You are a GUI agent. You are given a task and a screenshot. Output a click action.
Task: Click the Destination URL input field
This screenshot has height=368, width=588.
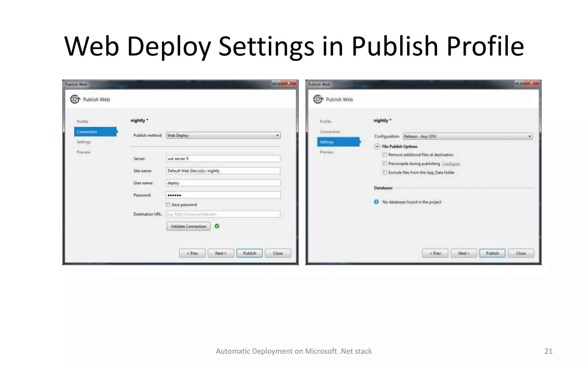pyautogui.click(x=223, y=214)
